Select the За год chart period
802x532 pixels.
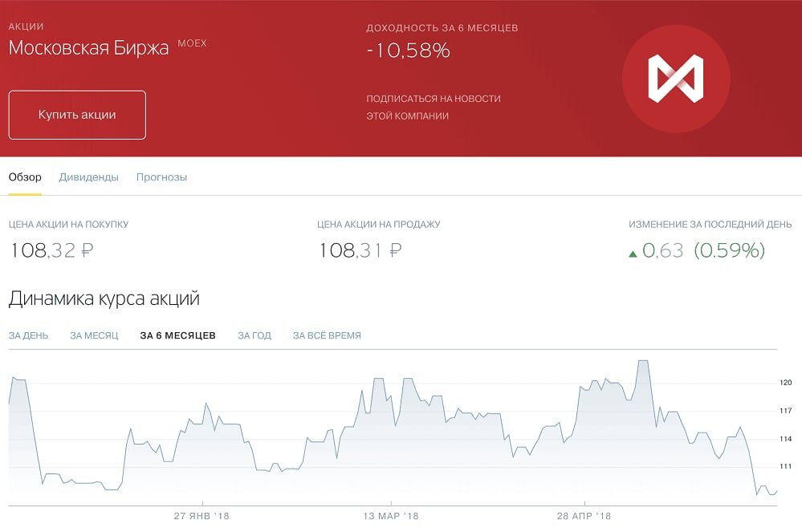254,335
